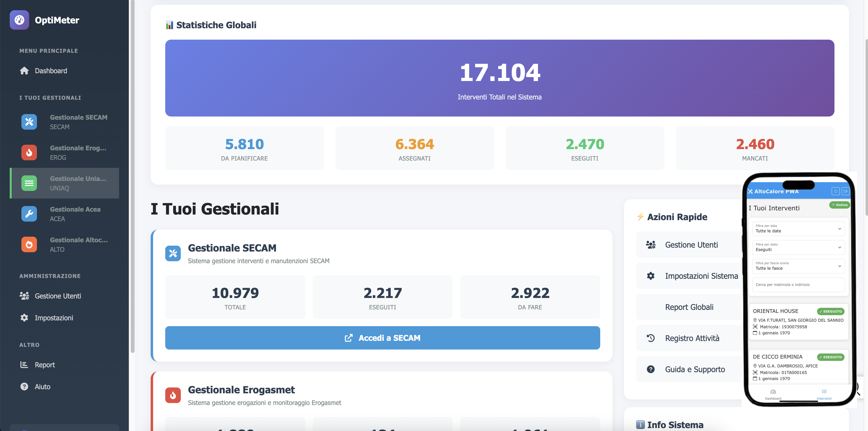Switch to the Dashboard tab in the phone app
This screenshot has width=868, height=431.
(x=773, y=394)
